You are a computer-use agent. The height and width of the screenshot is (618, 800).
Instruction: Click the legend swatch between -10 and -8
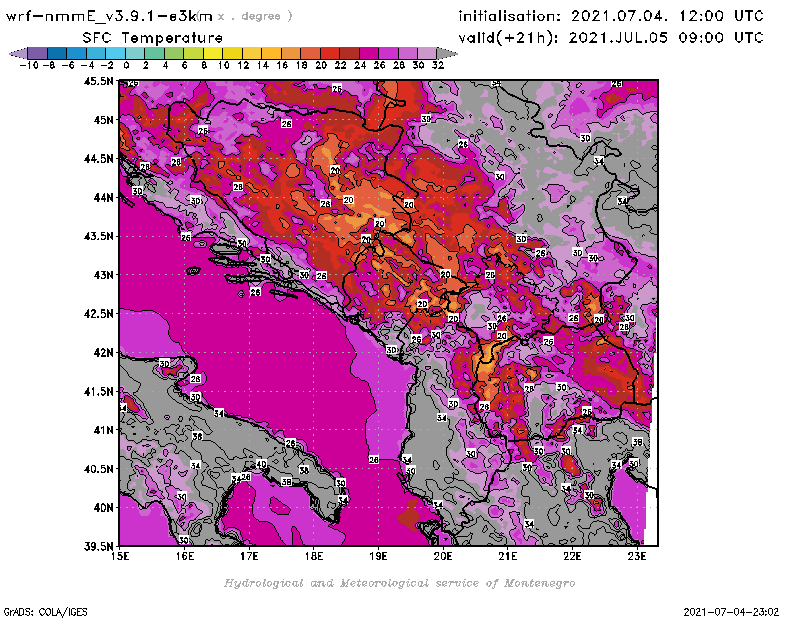38,53
